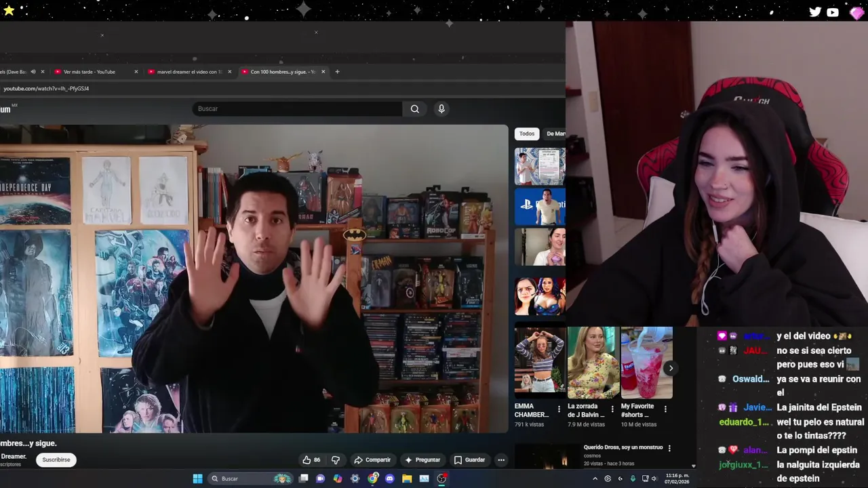Click chat username Javie...
Screen dimensions: 868x488
757,407
